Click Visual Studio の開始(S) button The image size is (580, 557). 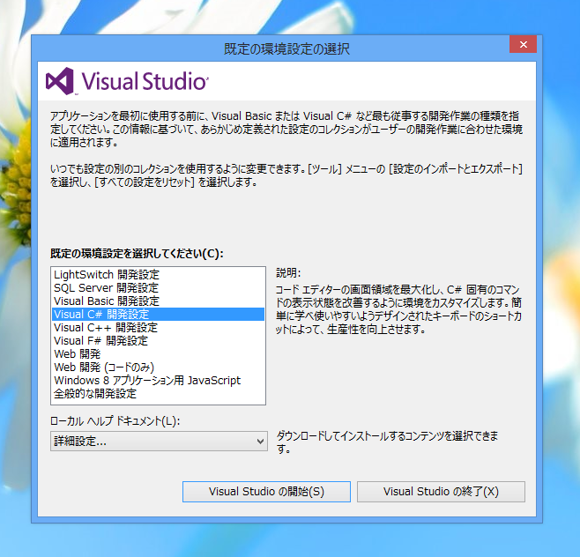(x=266, y=492)
